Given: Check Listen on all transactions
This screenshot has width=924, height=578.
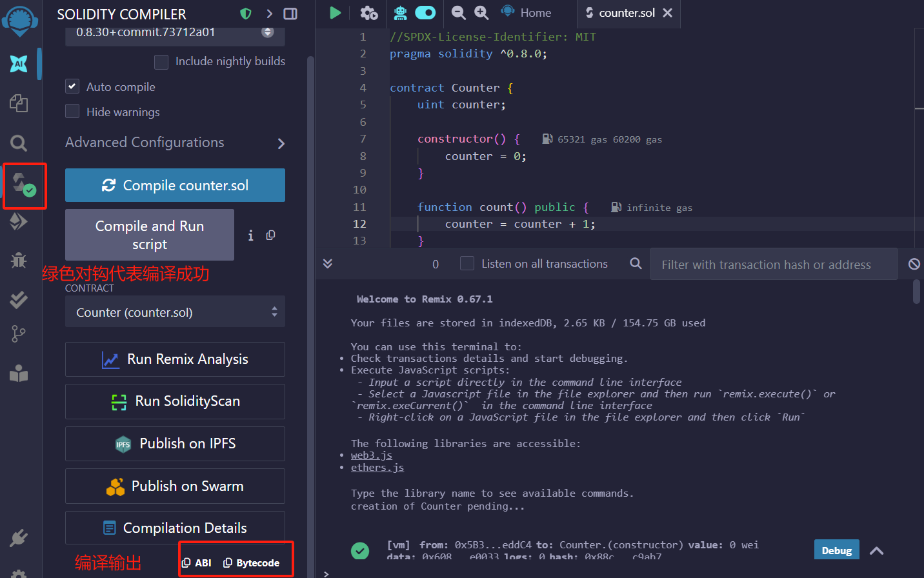Looking at the screenshot, I should click(467, 263).
